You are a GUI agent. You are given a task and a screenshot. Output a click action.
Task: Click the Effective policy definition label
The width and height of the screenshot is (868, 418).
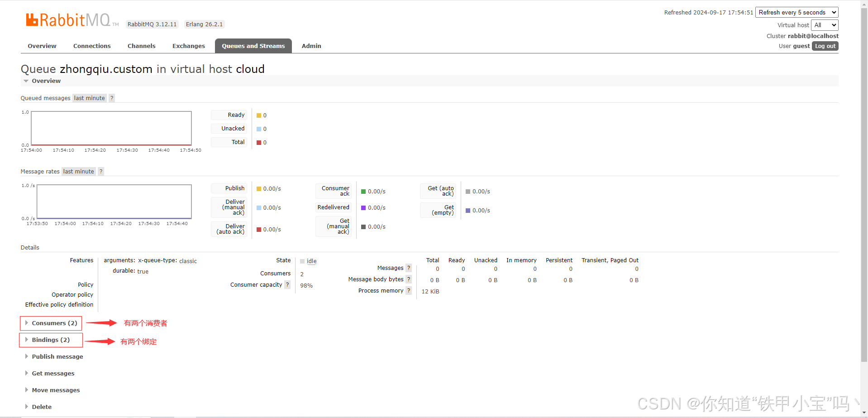(59, 305)
